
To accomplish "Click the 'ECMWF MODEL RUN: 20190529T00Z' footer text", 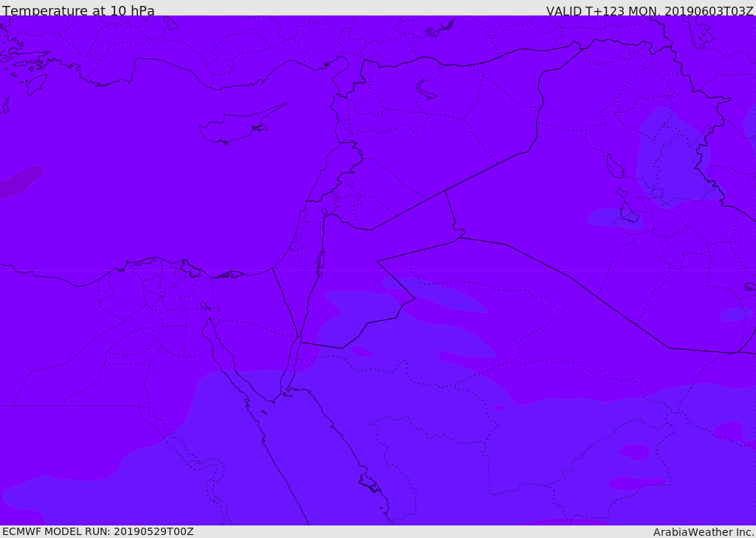I will tap(98, 531).
